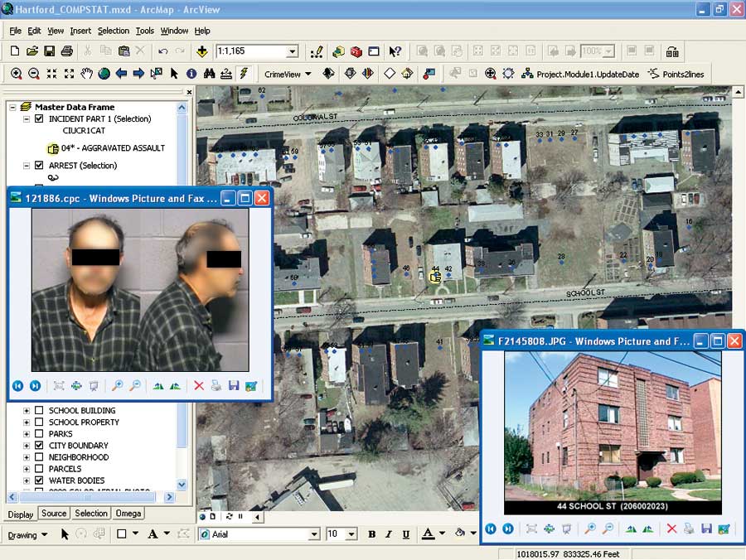Image resolution: width=746 pixels, height=560 pixels.
Task: Open the Drawing menu button
Action: pos(27,535)
